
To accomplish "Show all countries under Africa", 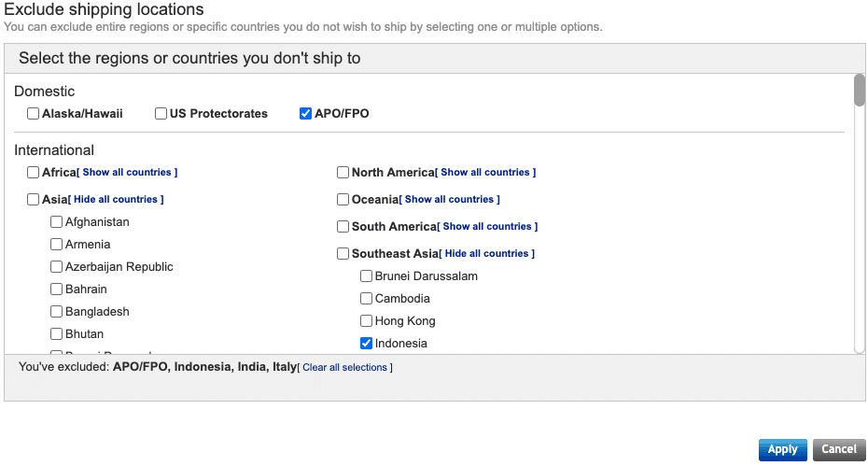I will click(x=127, y=173).
